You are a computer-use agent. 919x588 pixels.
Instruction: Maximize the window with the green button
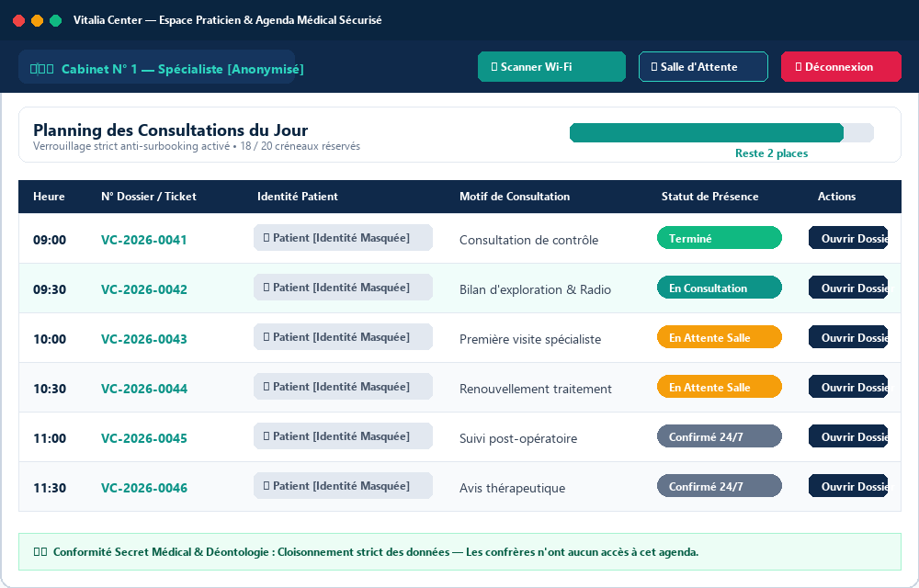pyautogui.click(x=56, y=20)
